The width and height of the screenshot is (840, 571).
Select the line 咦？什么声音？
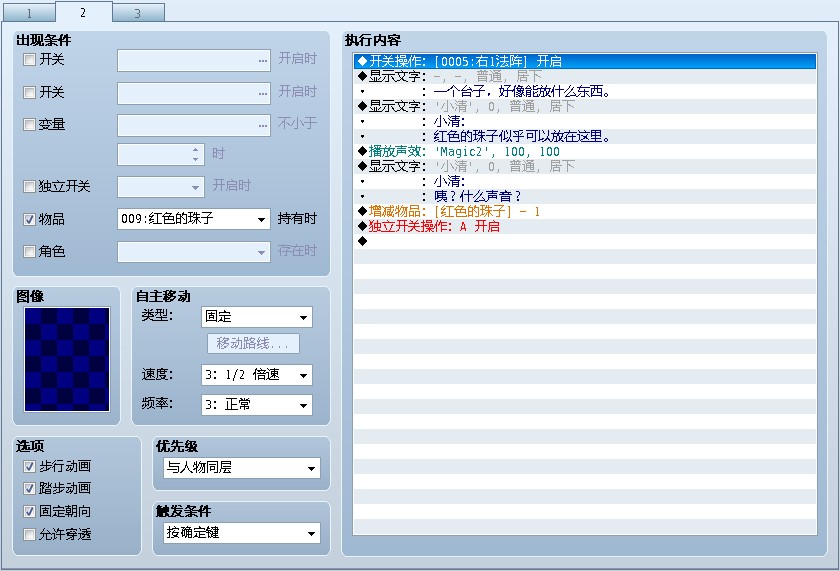[585, 196]
